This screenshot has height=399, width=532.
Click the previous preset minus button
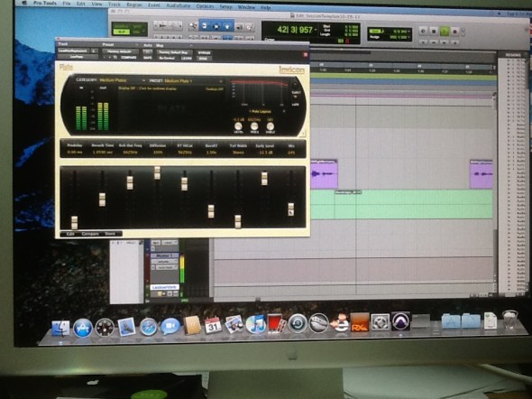[105, 58]
